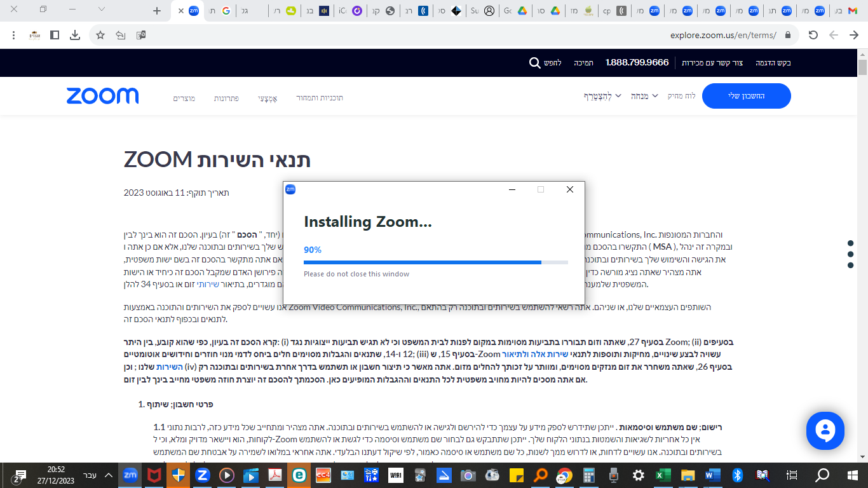Open the תוכניות ותמחור menu item
The height and width of the screenshot is (488, 868).
point(320,98)
